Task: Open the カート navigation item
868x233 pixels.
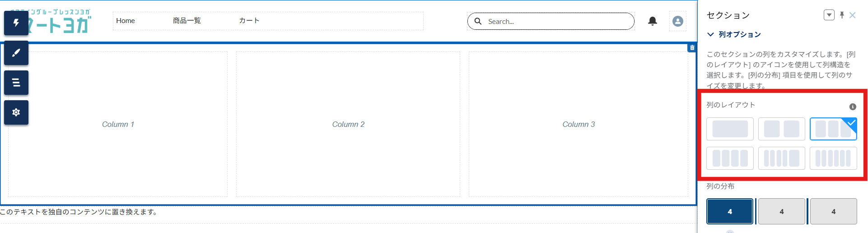Action: point(249,21)
